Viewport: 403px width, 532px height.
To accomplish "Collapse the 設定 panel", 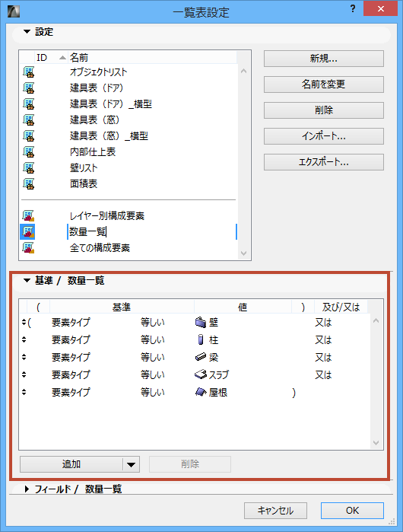I will [x=27, y=31].
